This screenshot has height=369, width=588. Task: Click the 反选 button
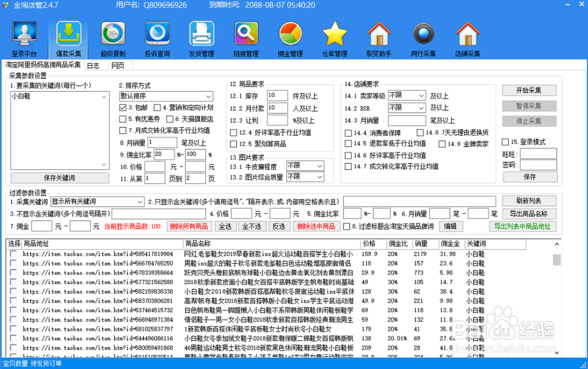click(x=279, y=226)
